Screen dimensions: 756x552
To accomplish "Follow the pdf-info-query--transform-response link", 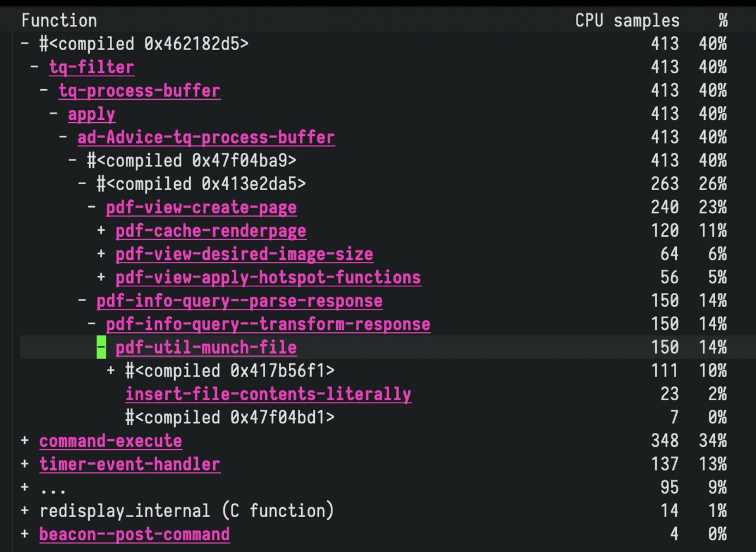I will pos(268,325).
